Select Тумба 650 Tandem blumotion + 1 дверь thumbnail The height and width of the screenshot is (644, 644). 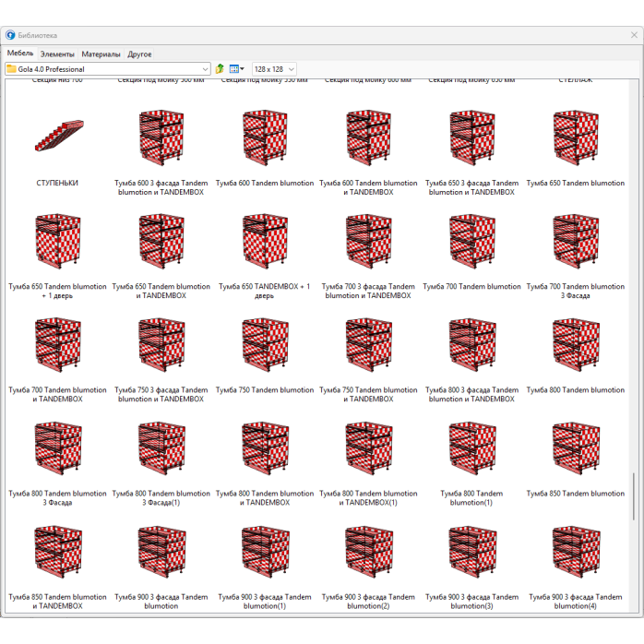point(58,241)
